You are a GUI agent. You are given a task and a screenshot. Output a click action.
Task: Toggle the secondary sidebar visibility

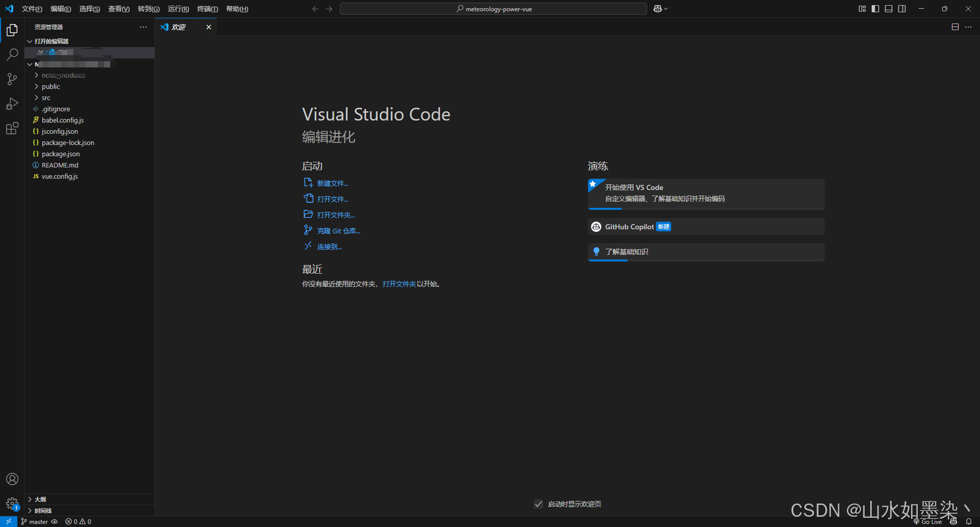click(902, 9)
